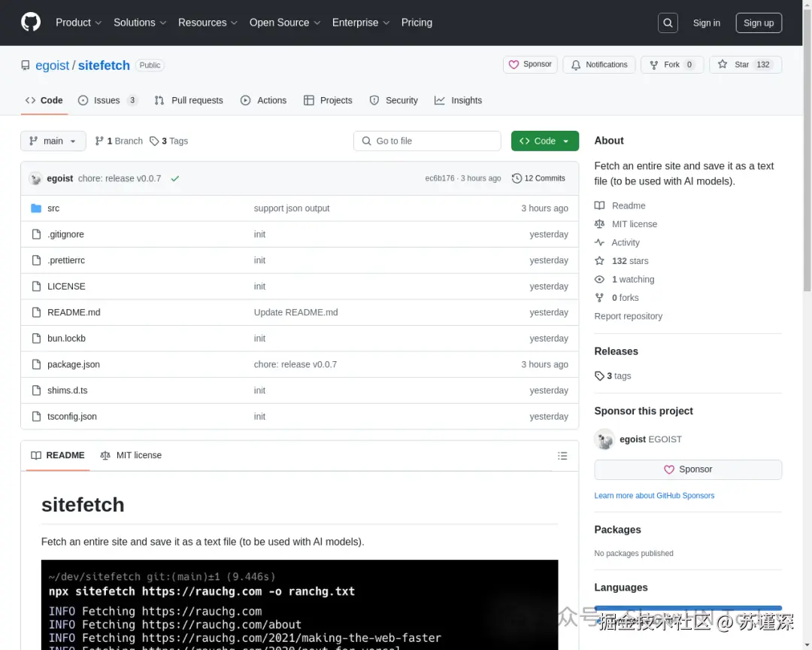Click the tsconfig.json file icon
This screenshot has height=650, width=812.
pos(36,416)
